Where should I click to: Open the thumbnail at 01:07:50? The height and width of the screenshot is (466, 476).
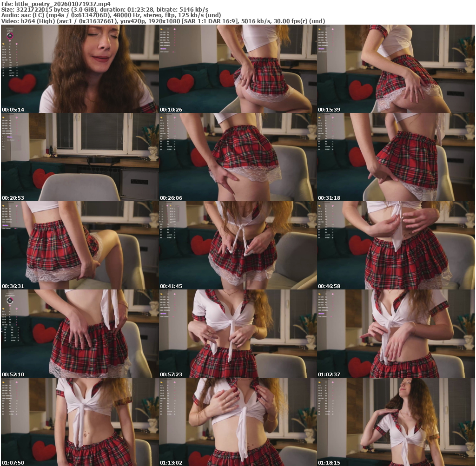[79, 422]
